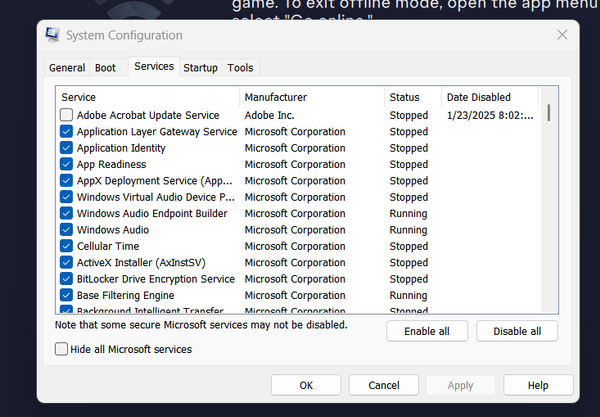This screenshot has height=417, width=600.
Task: Select the App Readiness service name
Action: point(111,165)
